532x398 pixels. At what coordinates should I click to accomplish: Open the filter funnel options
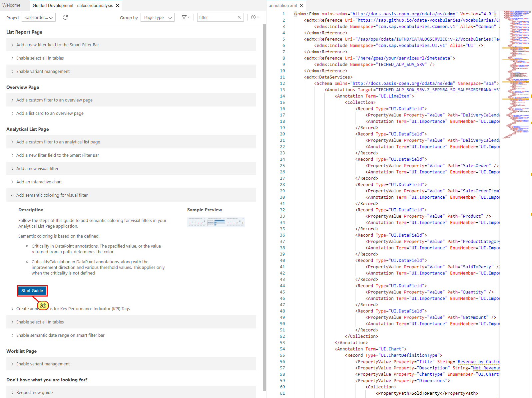(x=186, y=17)
